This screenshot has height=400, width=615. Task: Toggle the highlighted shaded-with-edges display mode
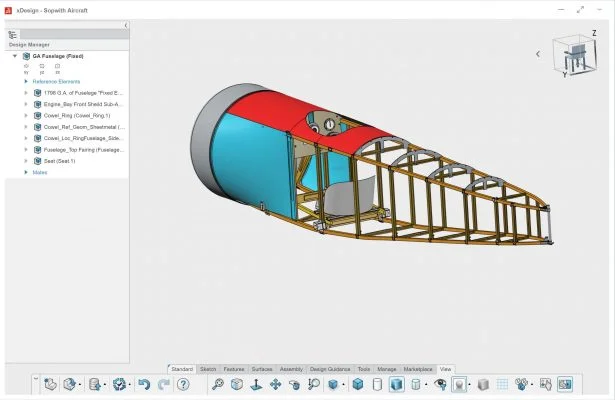click(x=396, y=384)
